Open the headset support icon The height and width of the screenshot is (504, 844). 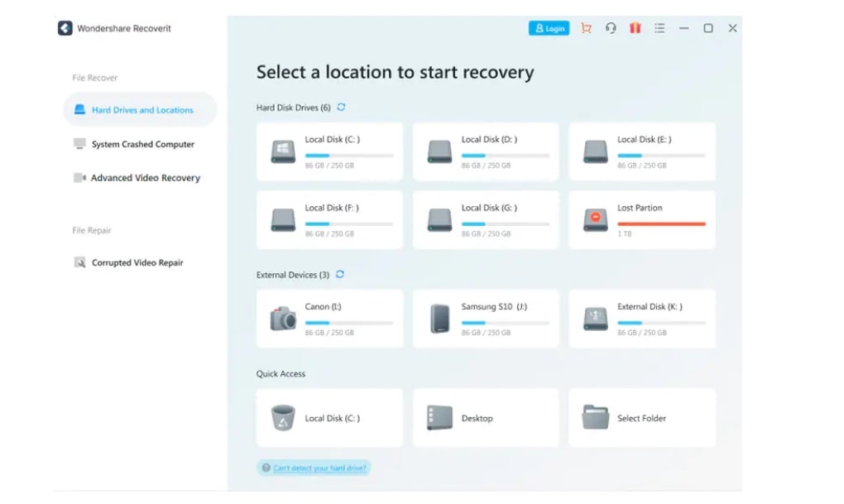point(611,28)
